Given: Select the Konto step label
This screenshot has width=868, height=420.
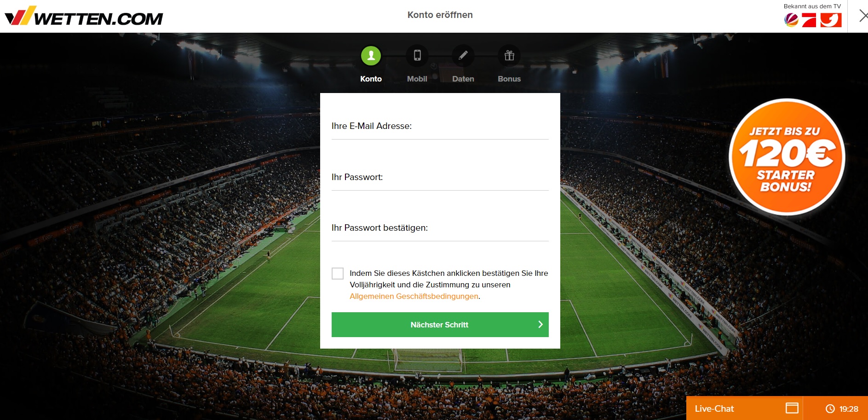Looking at the screenshot, I should pyautogui.click(x=371, y=79).
